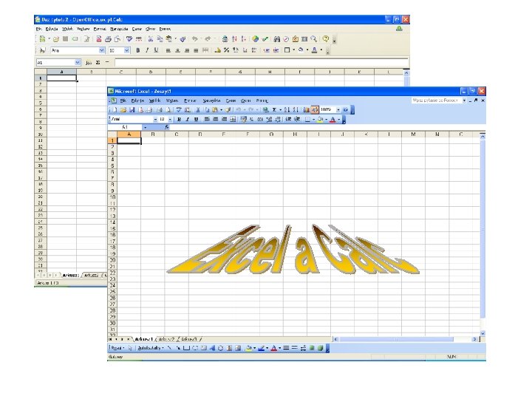532x399 pixels.
Task: Switch to Arkusz3 tab in Excel
Action: pyautogui.click(x=189, y=339)
